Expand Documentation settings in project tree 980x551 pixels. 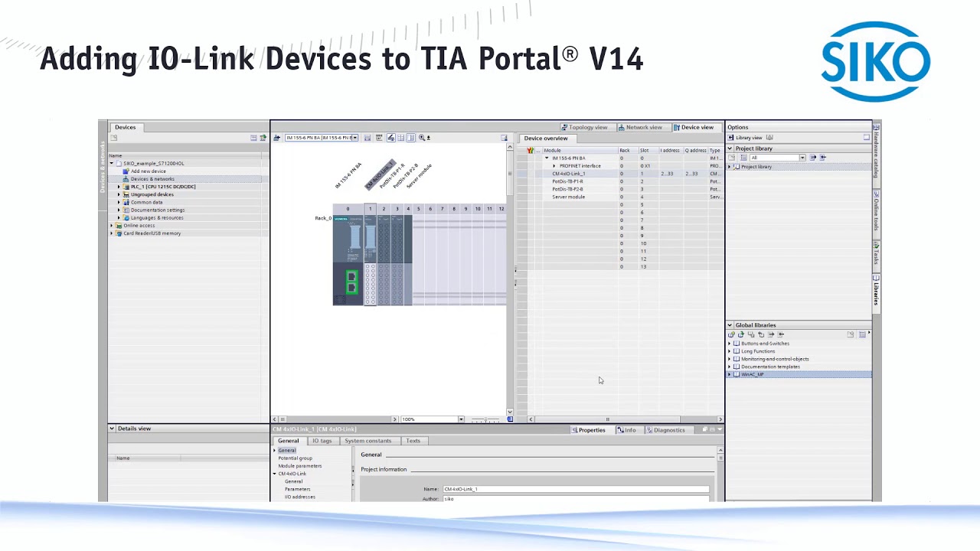(x=119, y=210)
